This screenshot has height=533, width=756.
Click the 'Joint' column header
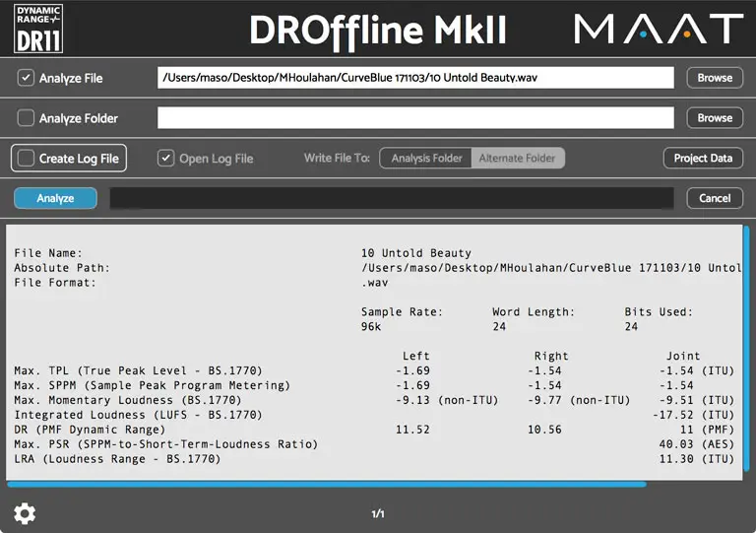[x=683, y=356]
